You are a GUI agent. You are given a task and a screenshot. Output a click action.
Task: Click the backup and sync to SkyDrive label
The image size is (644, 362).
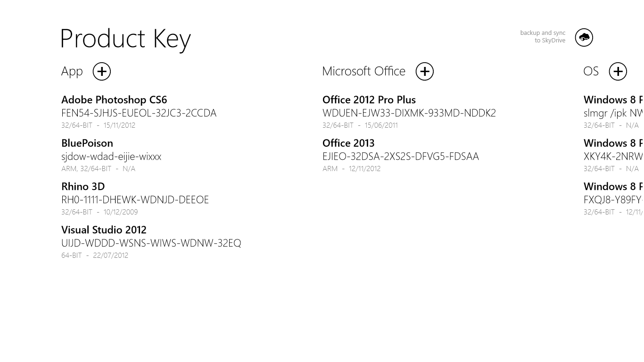(x=543, y=37)
